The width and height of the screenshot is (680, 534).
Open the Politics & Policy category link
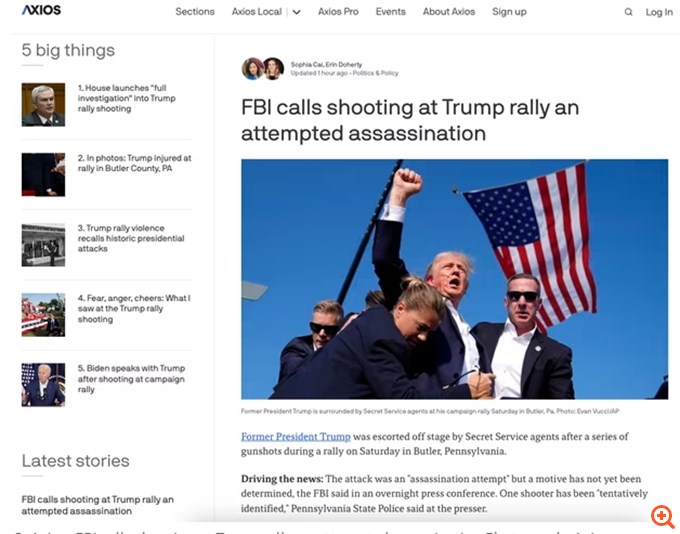pos(376,73)
